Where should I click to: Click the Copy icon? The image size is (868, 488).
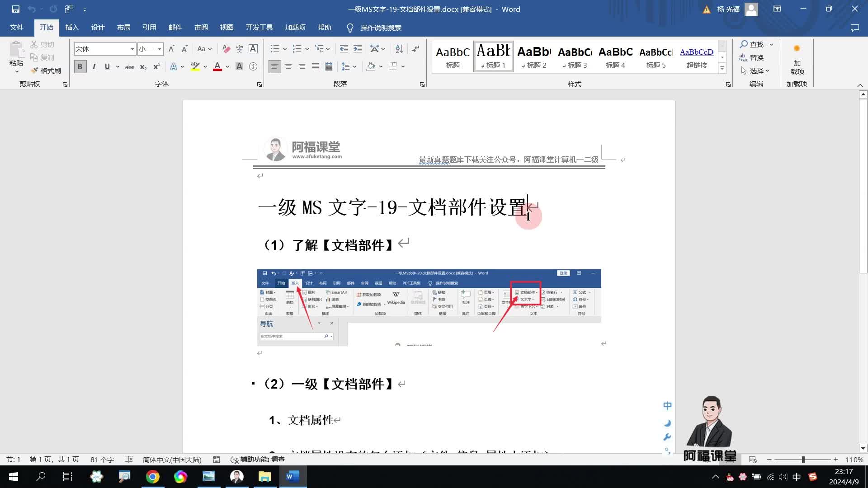tap(42, 57)
